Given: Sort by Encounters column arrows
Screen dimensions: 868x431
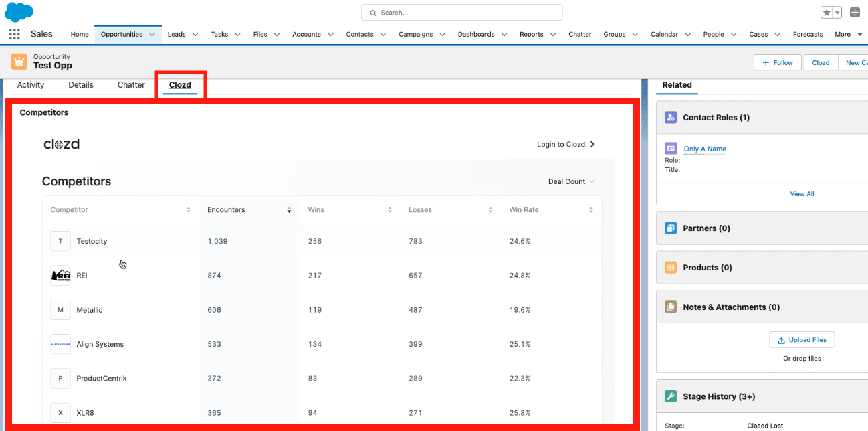Looking at the screenshot, I should (289, 210).
